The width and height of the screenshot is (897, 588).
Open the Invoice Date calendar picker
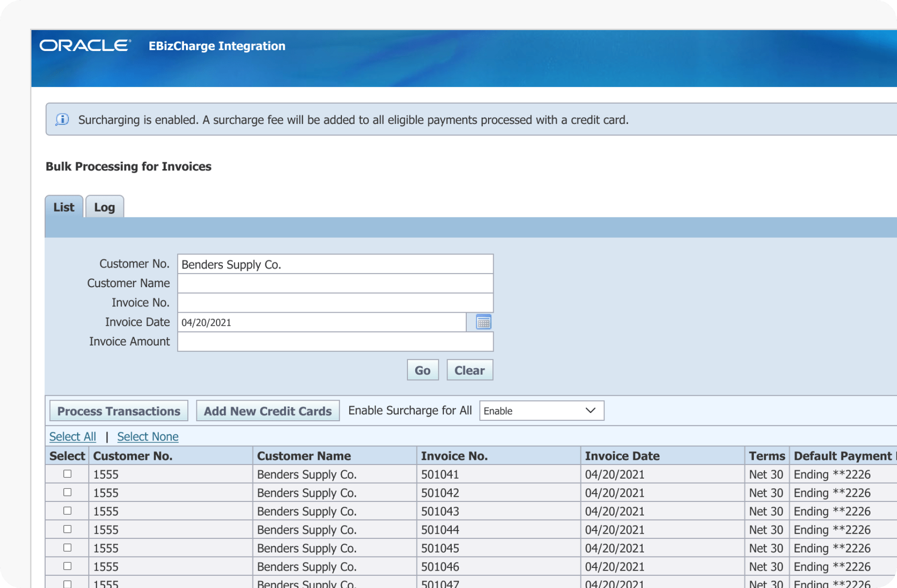(x=483, y=322)
